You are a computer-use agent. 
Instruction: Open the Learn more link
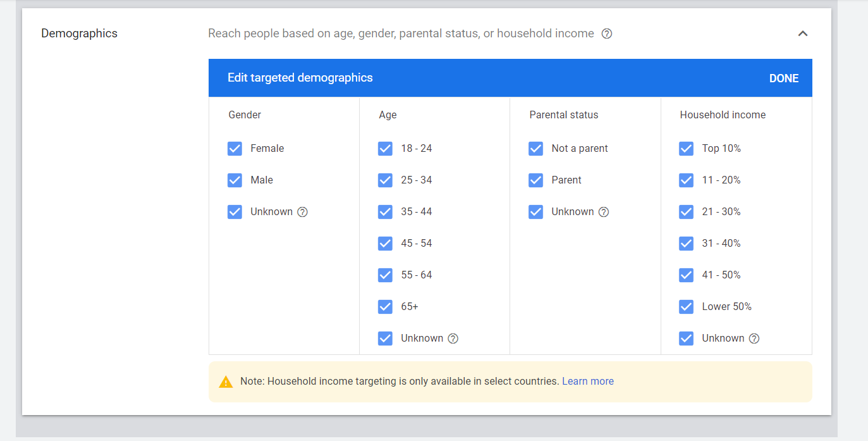pos(588,382)
